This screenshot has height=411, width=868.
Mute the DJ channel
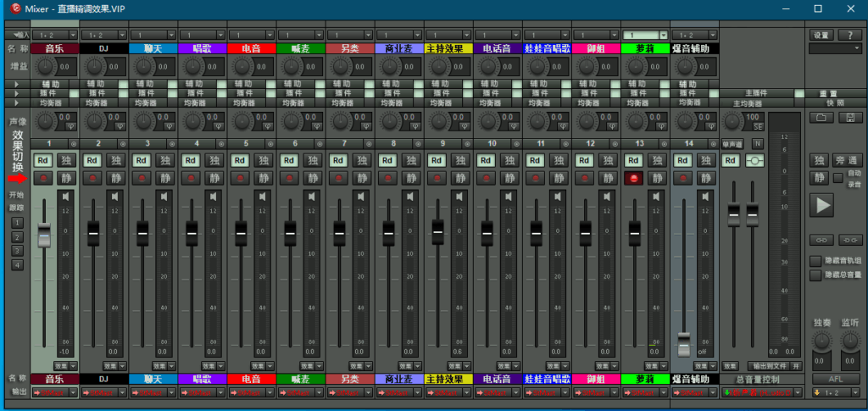tap(115, 178)
